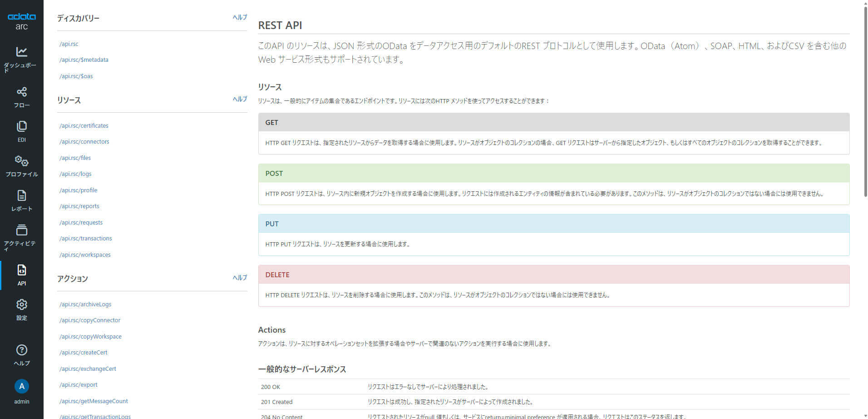Open /api.rsc/copyConnector action
Image resolution: width=868 pixels, height=419 pixels.
click(x=90, y=320)
